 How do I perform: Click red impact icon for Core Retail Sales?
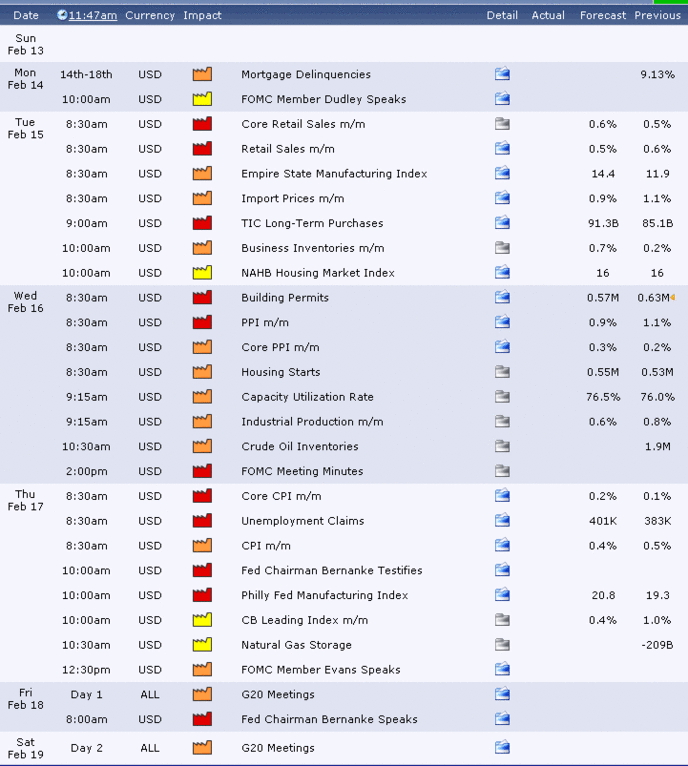pyautogui.click(x=202, y=124)
